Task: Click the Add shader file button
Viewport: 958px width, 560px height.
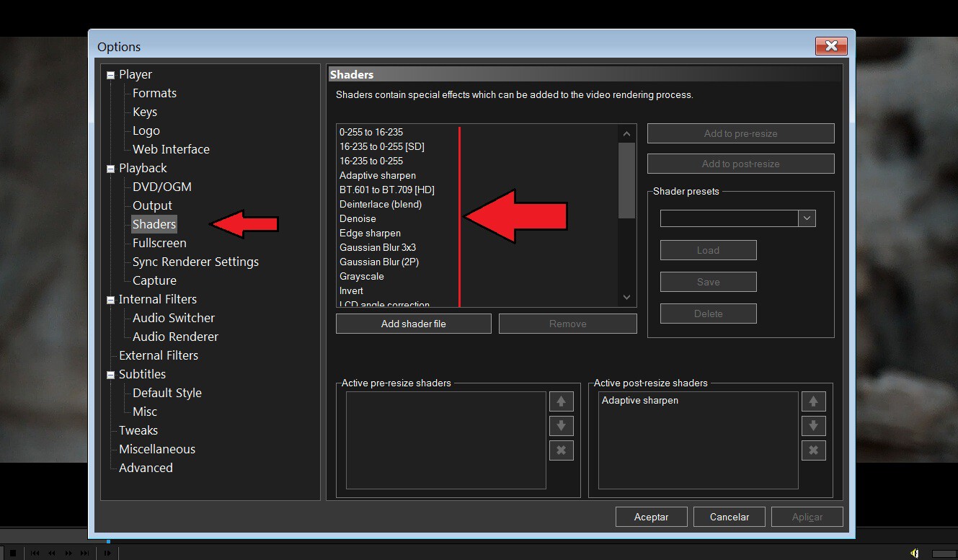Action: (412, 323)
